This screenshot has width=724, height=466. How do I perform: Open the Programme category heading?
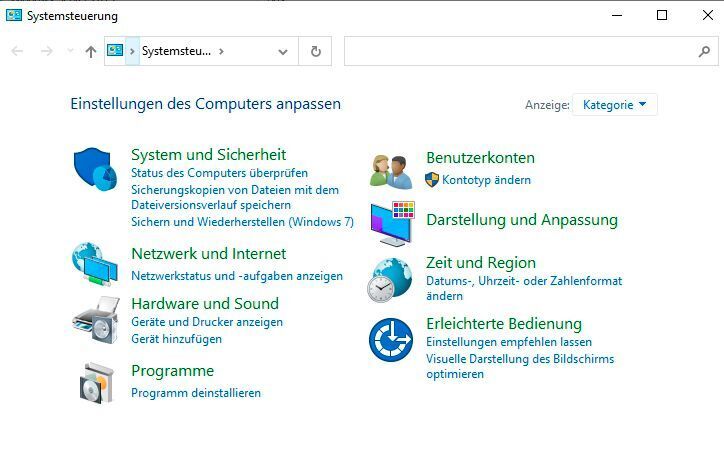(173, 371)
